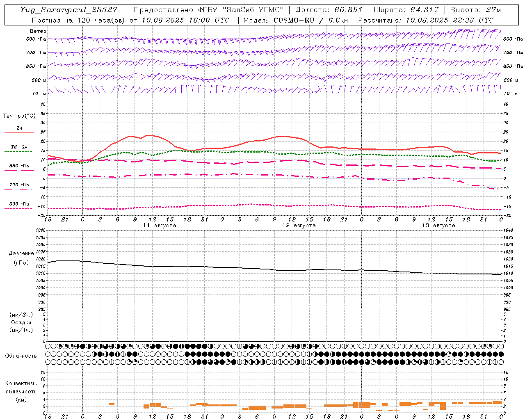Viewport: 525px width, 420px height.
Task: Click the (мм/1ч.) precipitation unit label
Action: (21, 330)
